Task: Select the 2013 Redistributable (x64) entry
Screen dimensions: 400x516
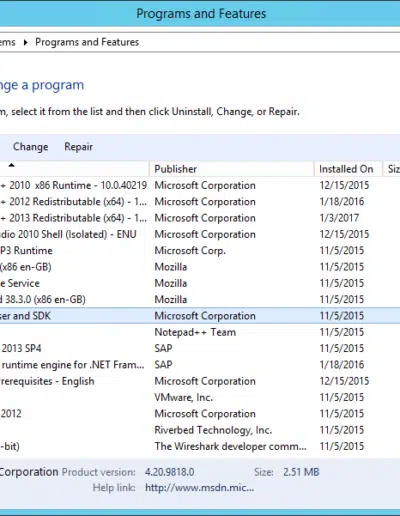Action: 200,218
